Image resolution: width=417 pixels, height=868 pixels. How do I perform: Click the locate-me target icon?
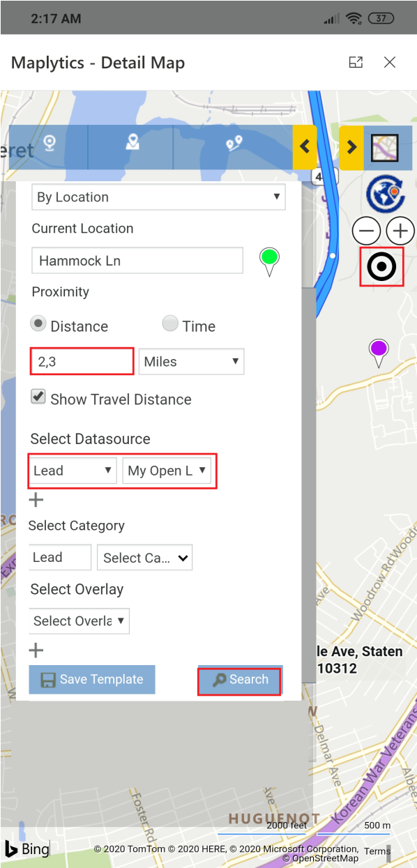(381, 266)
